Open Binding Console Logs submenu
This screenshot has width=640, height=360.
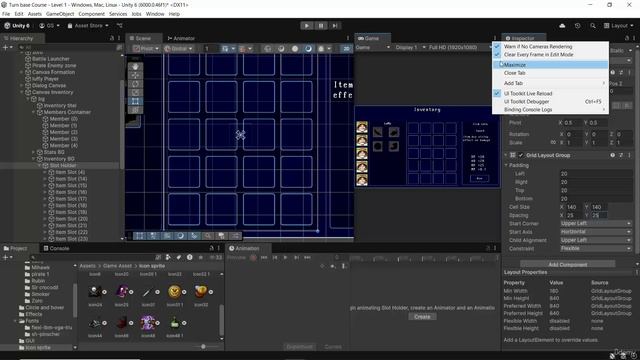pyautogui.click(x=550, y=110)
